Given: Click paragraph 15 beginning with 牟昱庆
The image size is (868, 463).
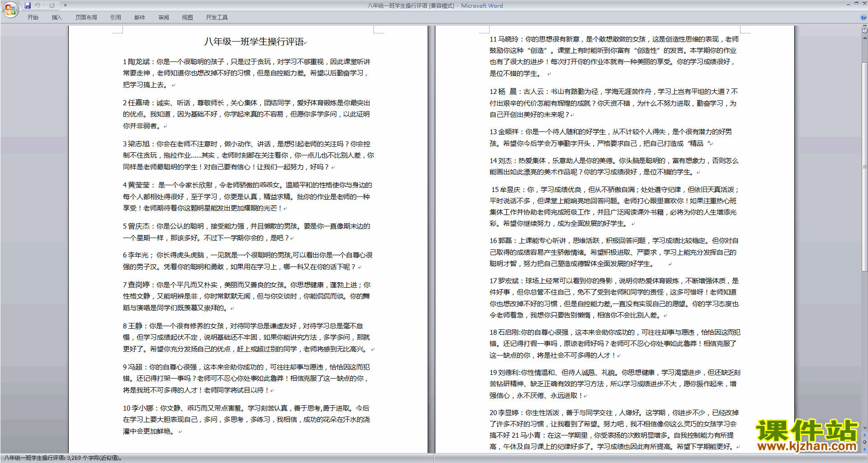Looking at the screenshot, I should click(614, 206).
